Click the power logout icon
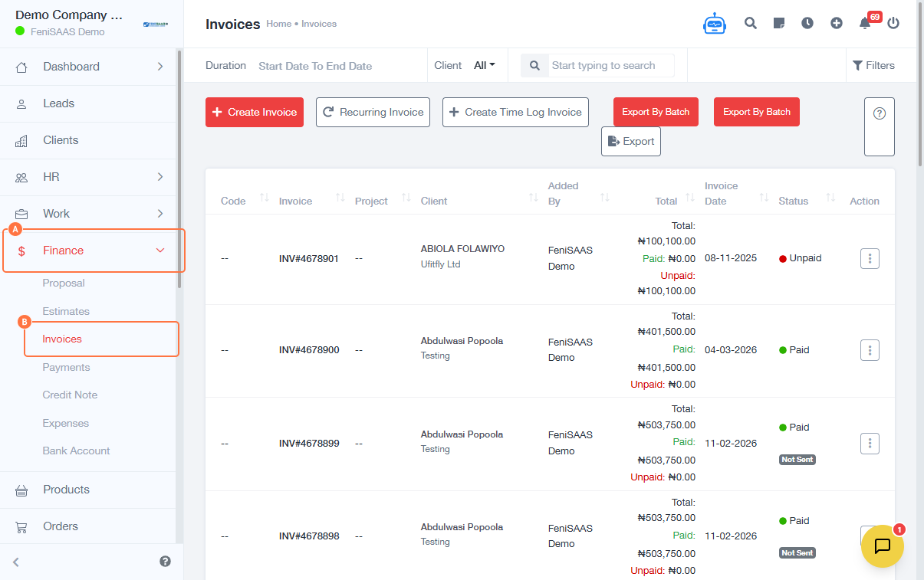The image size is (924, 580). (x=893, y=23)
